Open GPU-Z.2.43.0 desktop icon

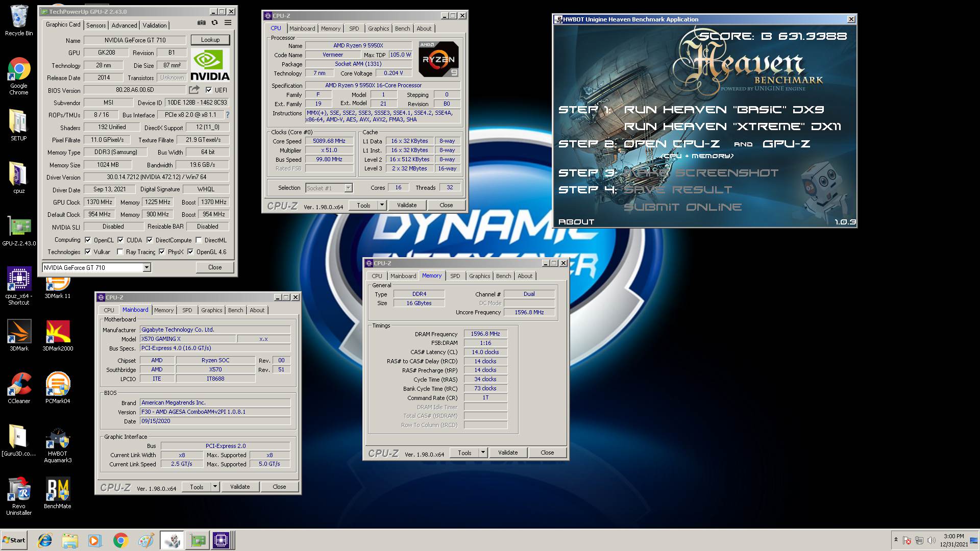(19, 231)
